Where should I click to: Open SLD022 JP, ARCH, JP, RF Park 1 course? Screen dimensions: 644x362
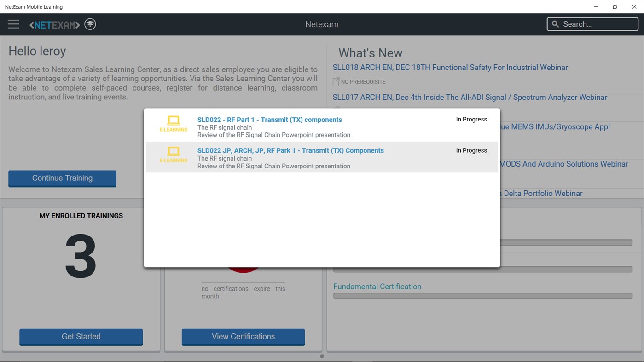290,150
